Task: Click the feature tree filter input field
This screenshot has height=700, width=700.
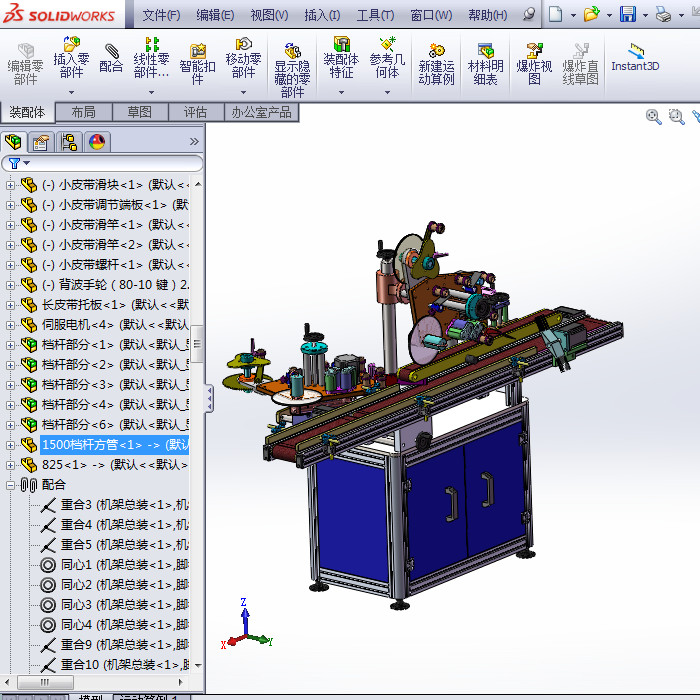Action: [102, 163]
